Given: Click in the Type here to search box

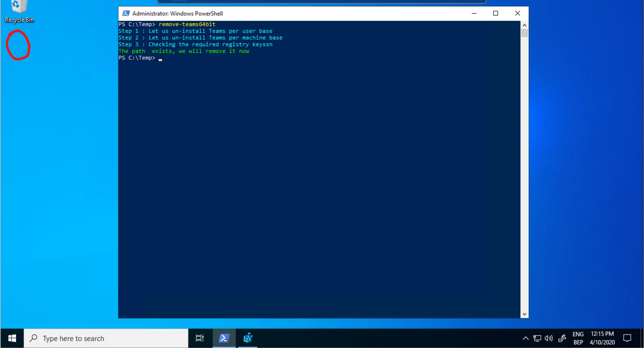Looking at the screenshot, I should pyautogui.click(x=107, y=338).
